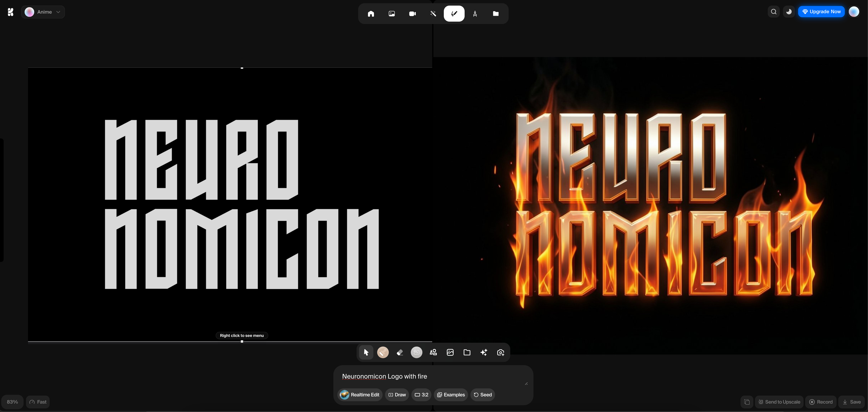Toggle the Draw split view mode
This screenshot has height=412, width=868.
(397, 395)
